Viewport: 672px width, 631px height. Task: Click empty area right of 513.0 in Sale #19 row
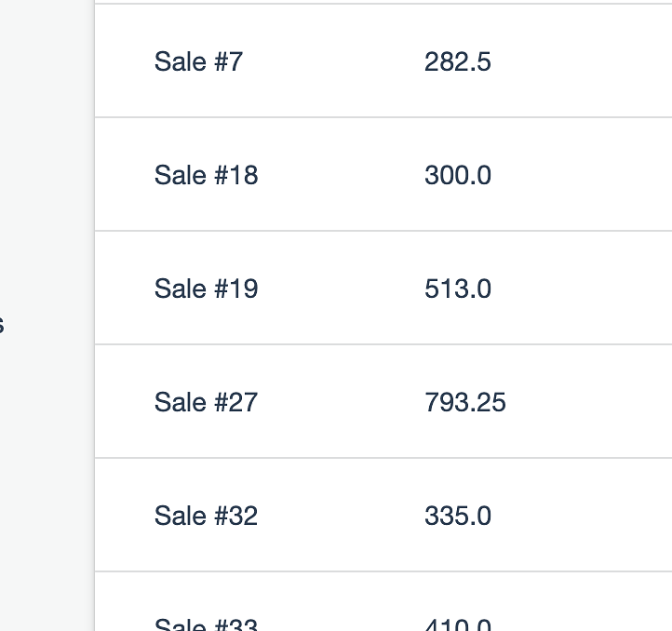click(x=583, y=288)
